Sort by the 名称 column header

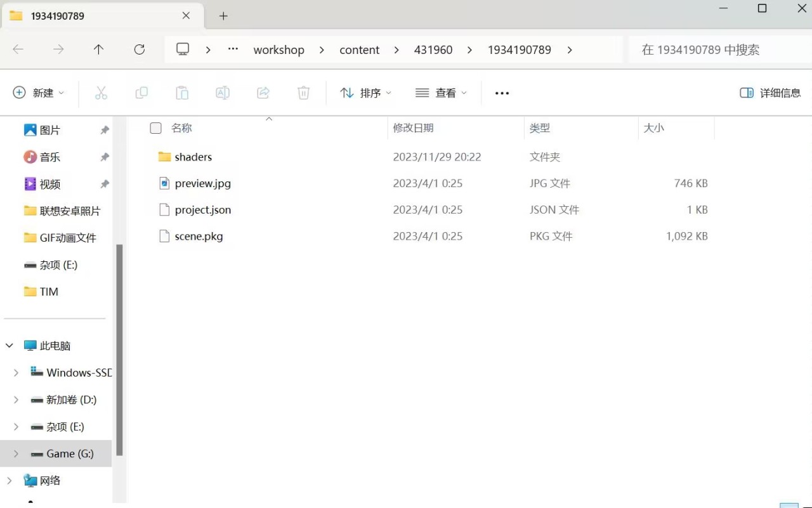click(x=181, y=128)
